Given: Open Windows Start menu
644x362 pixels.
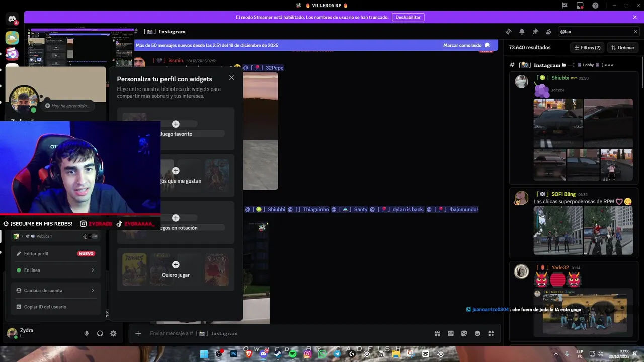Looking at the screenshot, I should (x=204, y=354).
